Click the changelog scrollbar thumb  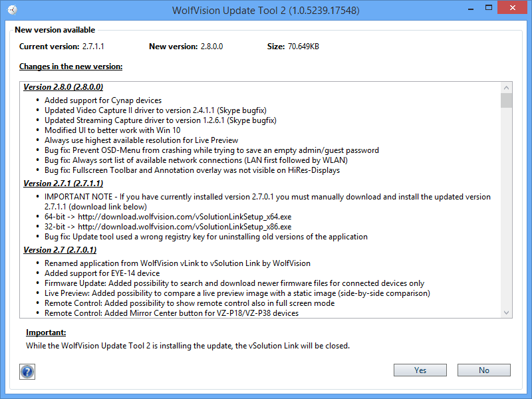506,100
